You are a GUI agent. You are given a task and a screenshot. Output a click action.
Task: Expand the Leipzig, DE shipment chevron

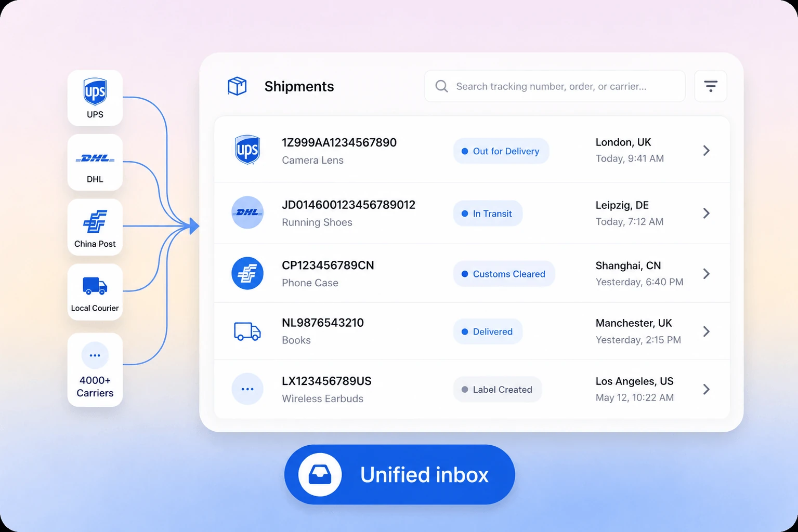707,213
